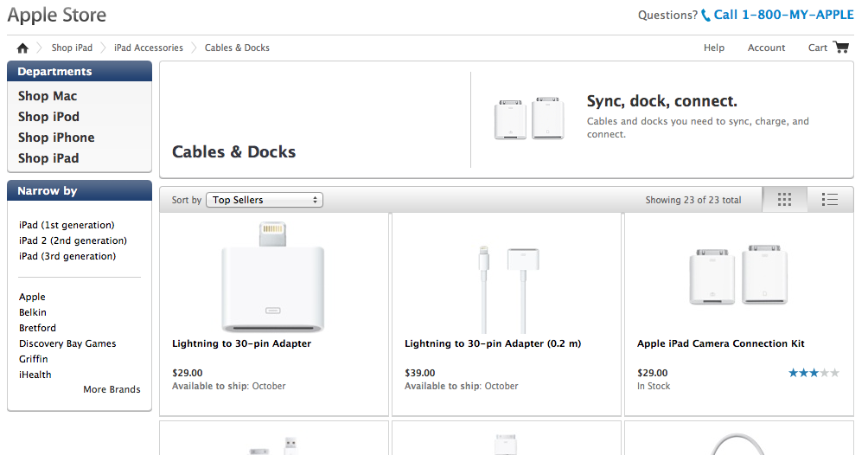868x455 pixels.
Task: Open Lightning to 30-pin Adapter $29.00 product image
Action: [x=273, y=277]
